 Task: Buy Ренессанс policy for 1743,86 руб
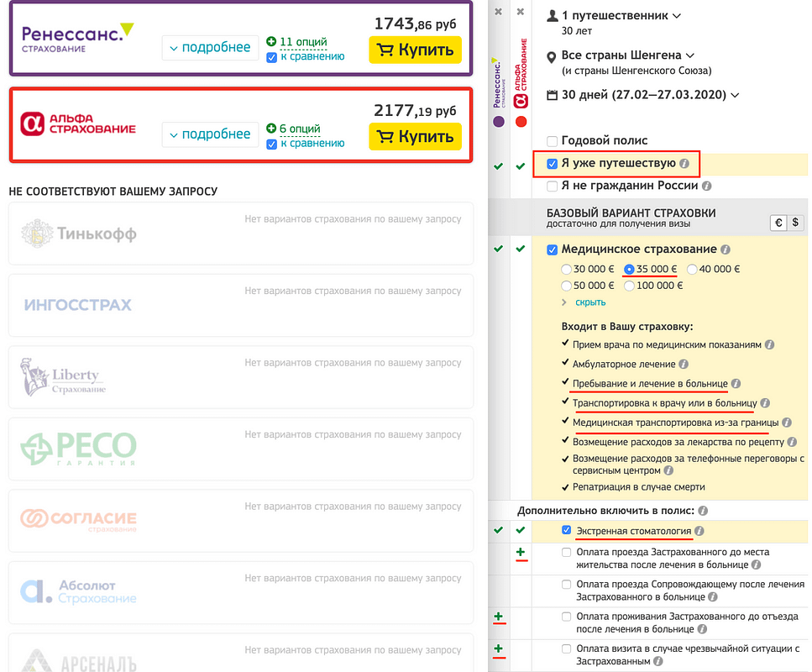(416, 50)
